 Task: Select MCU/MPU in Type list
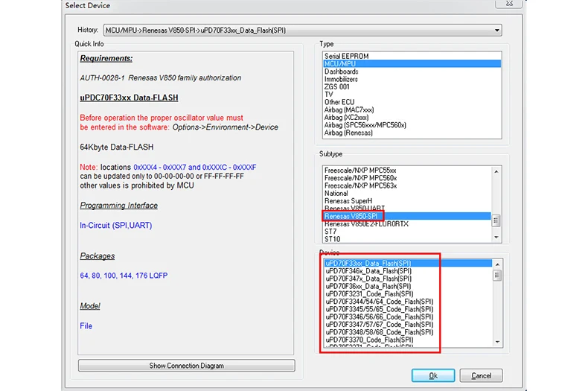click(x=412, y=64)
